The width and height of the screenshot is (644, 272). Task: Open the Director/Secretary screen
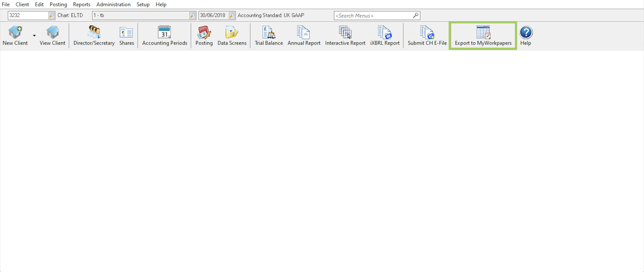tap(94, 35)
